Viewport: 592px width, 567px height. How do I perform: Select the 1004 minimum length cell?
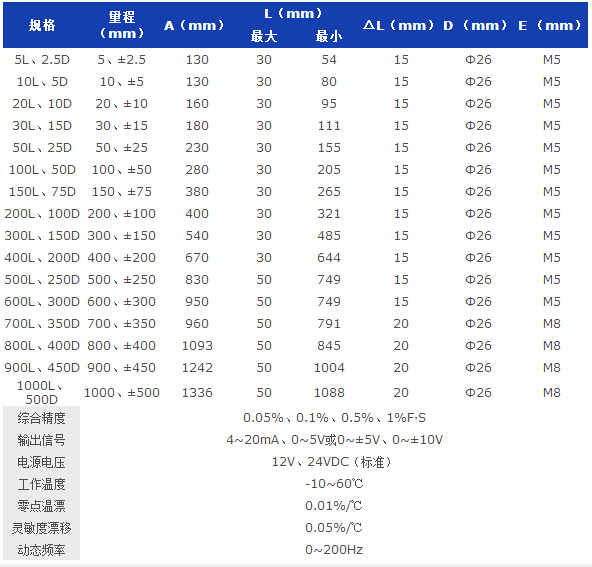point(329,367)
